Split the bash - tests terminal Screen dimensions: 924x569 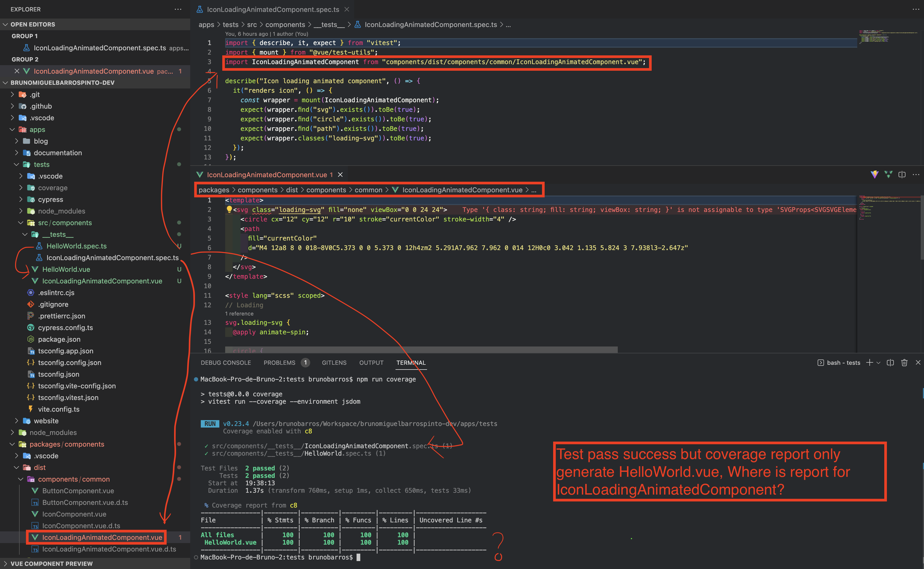point(891,363)
